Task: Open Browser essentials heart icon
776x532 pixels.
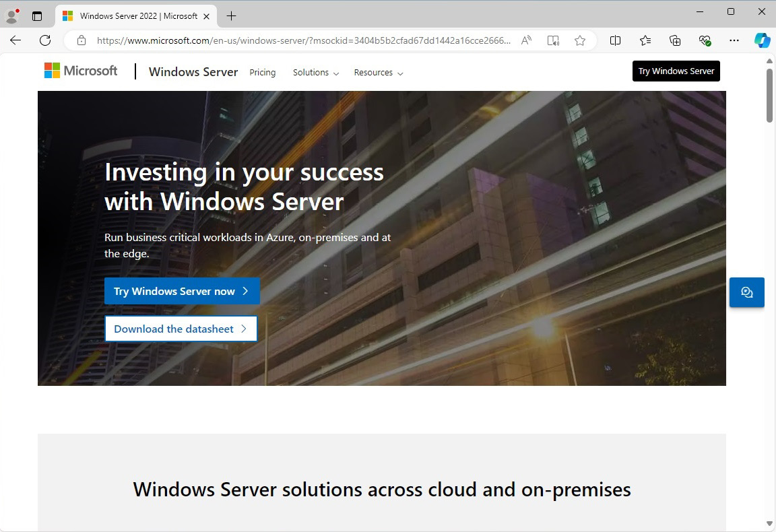Action: click(705, 40)
